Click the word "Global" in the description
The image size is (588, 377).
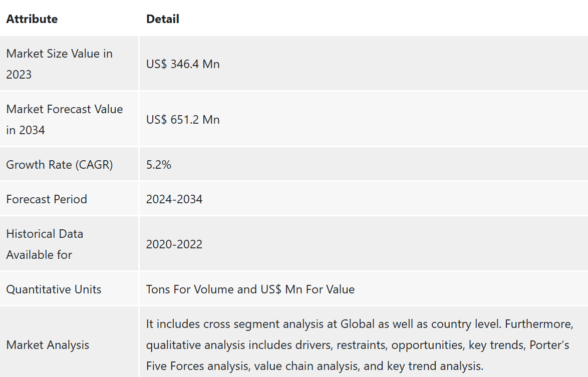pyautogui.click(x=358, y=324)
